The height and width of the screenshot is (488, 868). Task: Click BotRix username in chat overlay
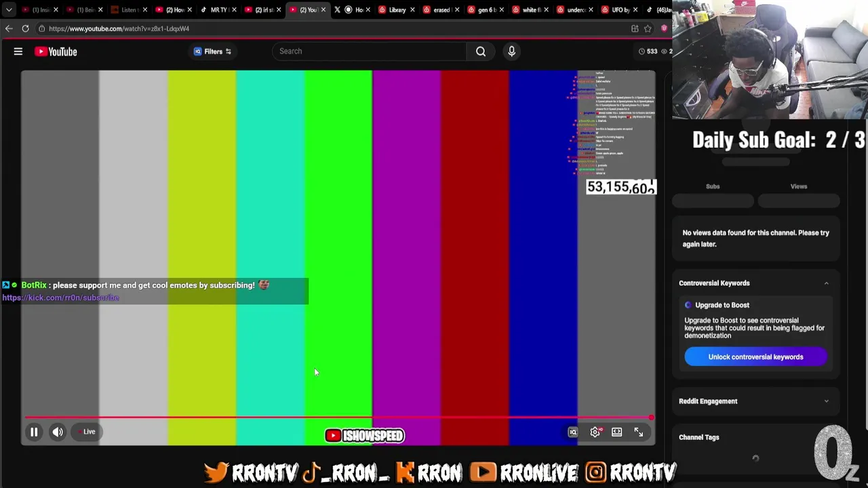click(x=34, y=285)
